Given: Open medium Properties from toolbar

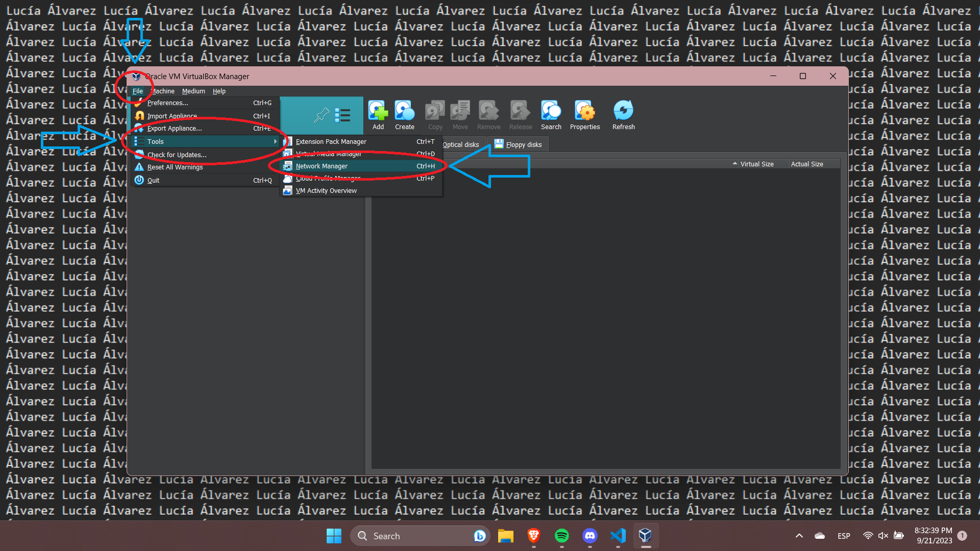Looking at the screenshot, I should click(584, 115).
